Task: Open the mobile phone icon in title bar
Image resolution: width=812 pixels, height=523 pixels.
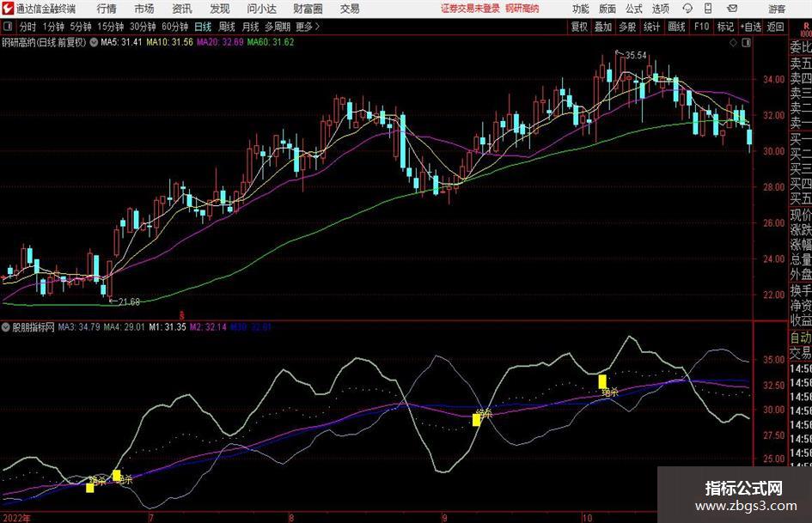Action: tap(708, 9)
